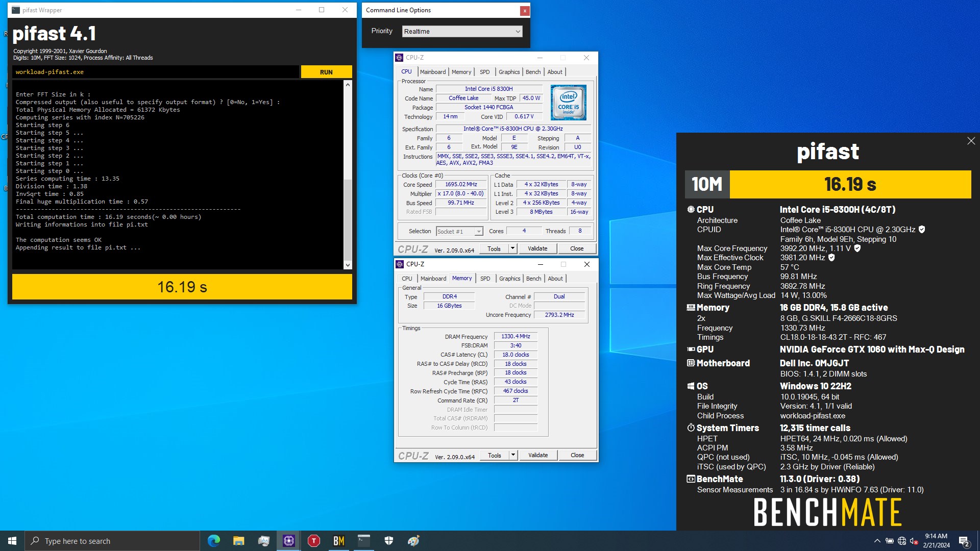980x551 pixels.
Task: Open Memory tab in upper CPU-Z window
Action: pos(461,72)
